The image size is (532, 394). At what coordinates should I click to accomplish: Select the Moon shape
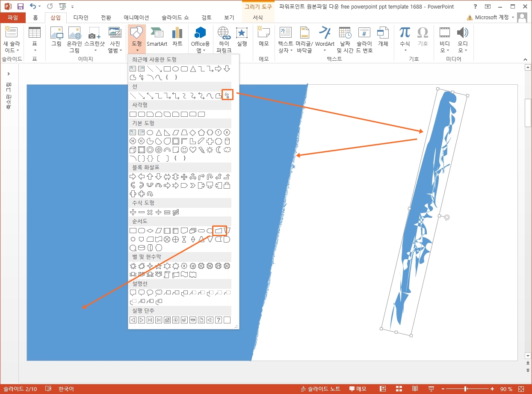click(x=219, y=150)
